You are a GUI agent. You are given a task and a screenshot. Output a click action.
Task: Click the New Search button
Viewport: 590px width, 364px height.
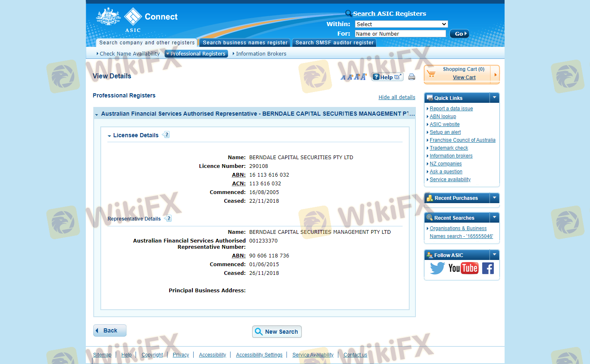pyautogui.click(x=277, y=332)
